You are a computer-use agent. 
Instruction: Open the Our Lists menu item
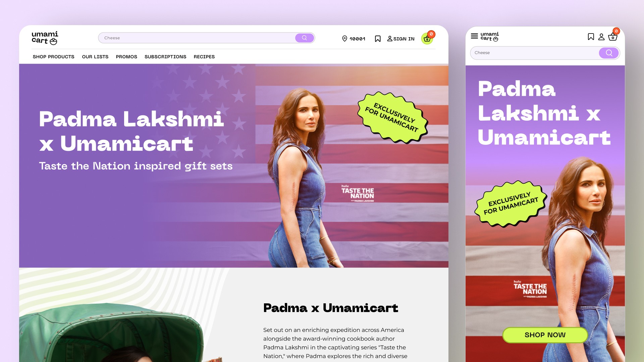pyautogui.click(x=95, y=57)
